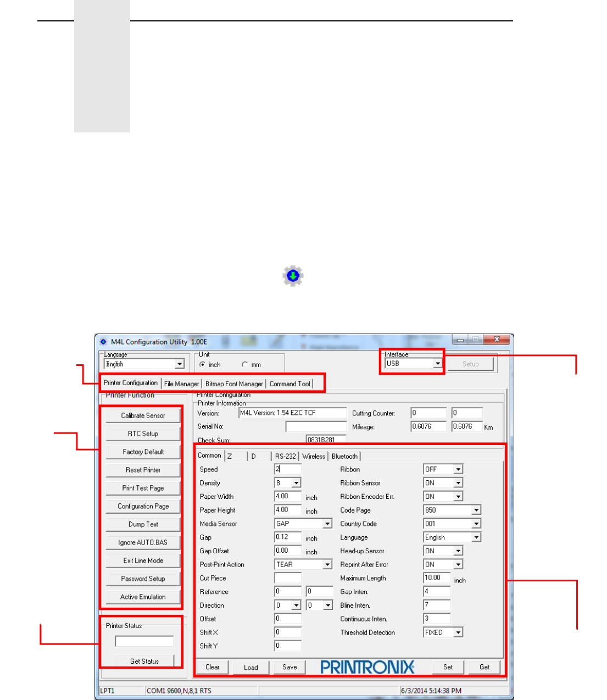
Task: Click the Shift Y input field
Action: point(288,646)
